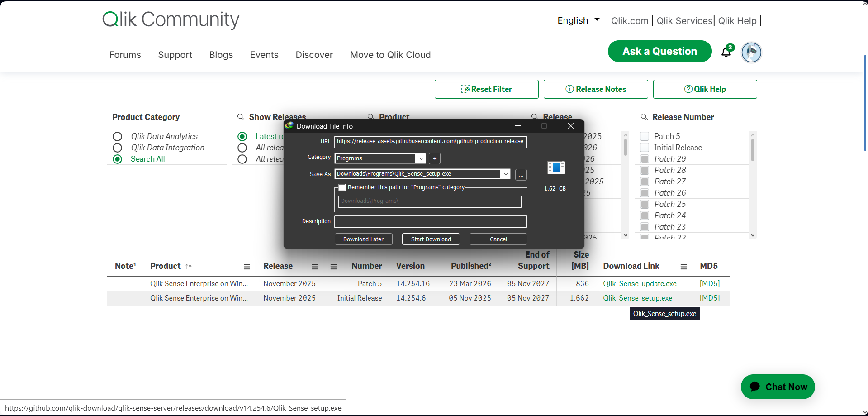Click the Release search magnifier icon
Image resolution: width=868 pixels, height=416 pixels.
535,117
